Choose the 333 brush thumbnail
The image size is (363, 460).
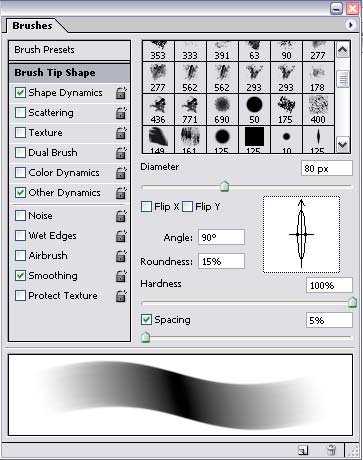pos(190,51)
